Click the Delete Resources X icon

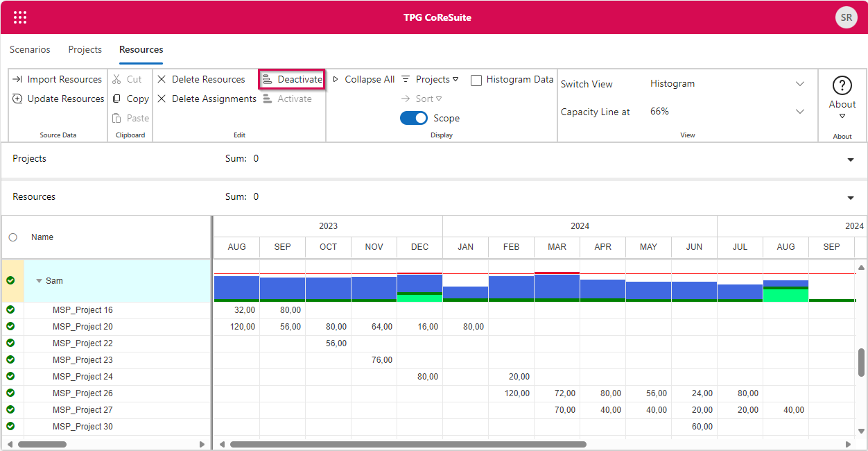162,80
